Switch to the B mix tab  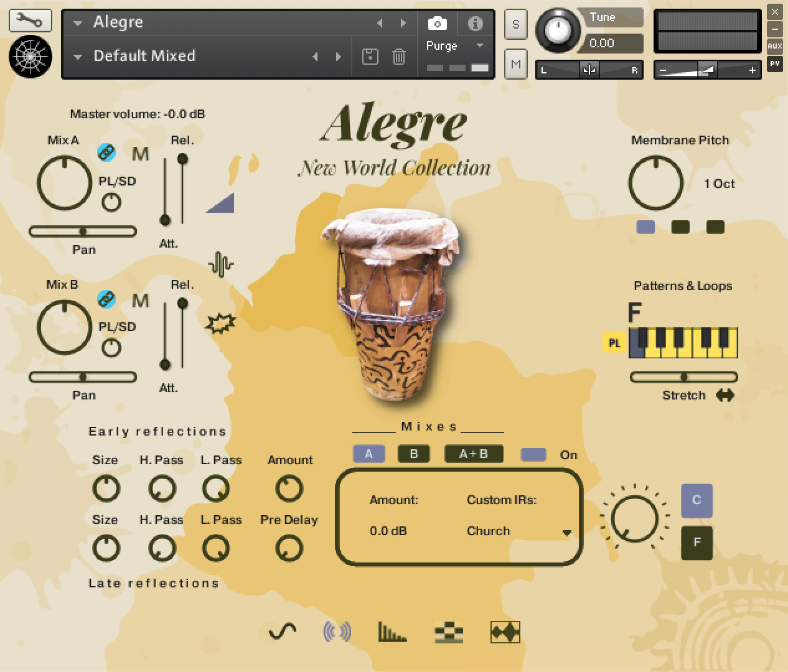[x=414, y=454]
